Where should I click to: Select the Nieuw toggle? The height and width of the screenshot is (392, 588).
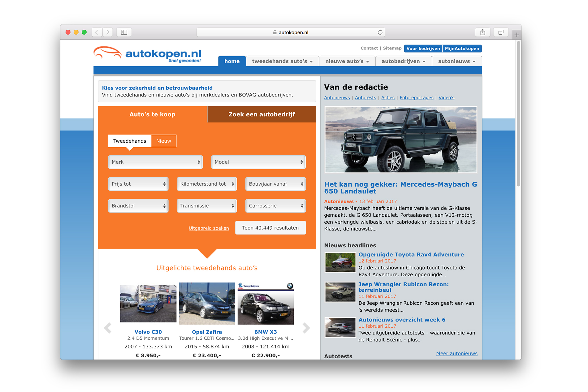(x=164, y=141)
